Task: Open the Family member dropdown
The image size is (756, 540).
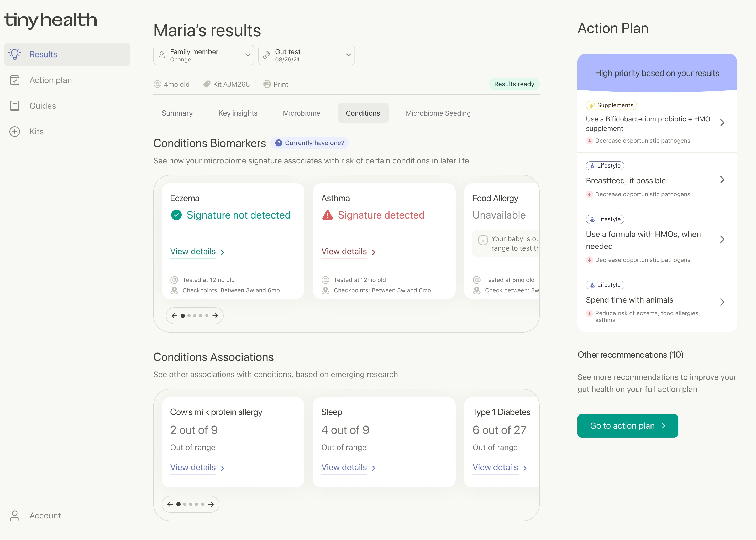Action: click(x=203, y=55)
